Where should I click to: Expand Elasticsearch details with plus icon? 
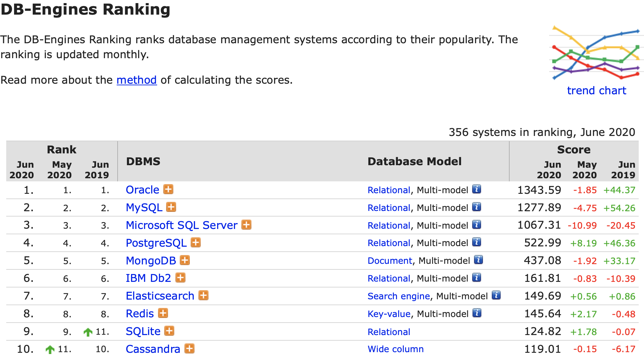203,295
